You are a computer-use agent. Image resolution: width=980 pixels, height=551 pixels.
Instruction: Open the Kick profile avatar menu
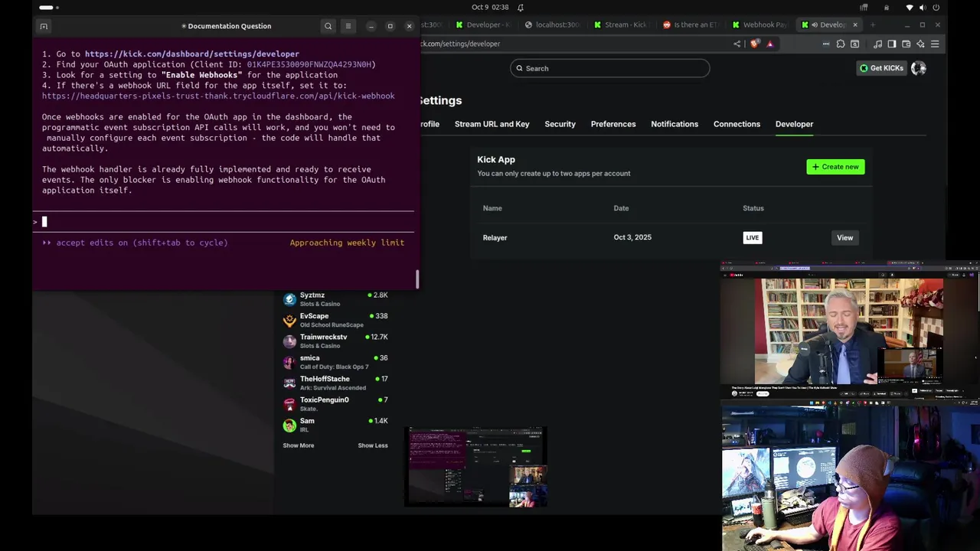tap(919, 68)
